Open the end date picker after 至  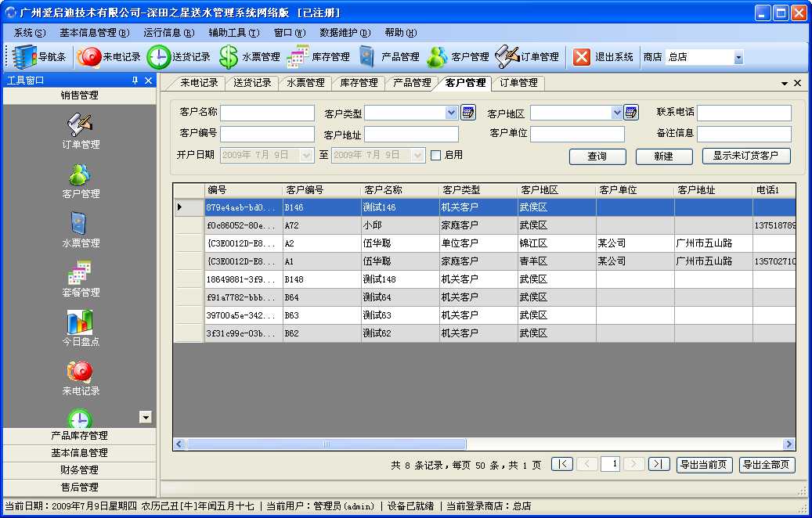pyautogui.click(x=417, y=155)
